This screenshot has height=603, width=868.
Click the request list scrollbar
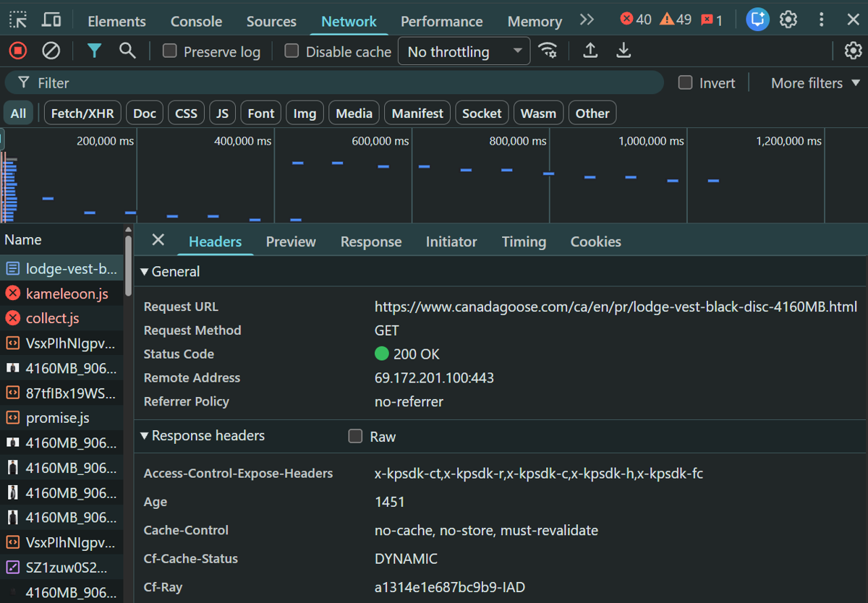pos(129,266)
